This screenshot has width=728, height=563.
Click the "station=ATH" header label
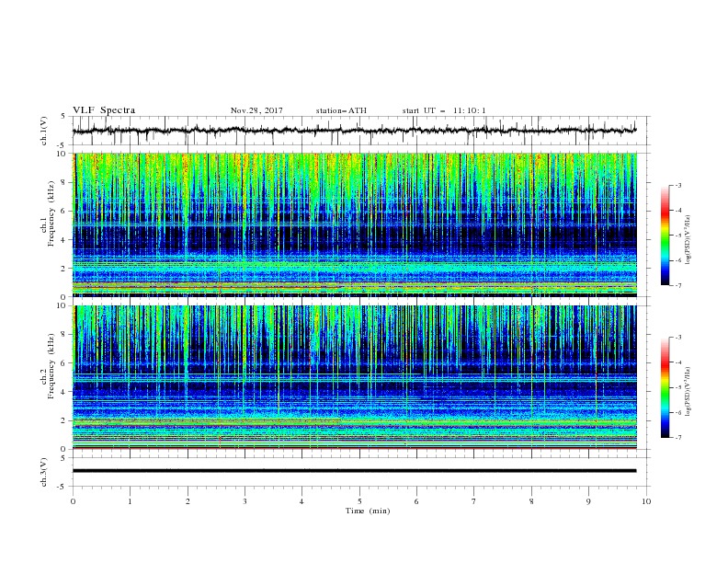pos(341,110)
